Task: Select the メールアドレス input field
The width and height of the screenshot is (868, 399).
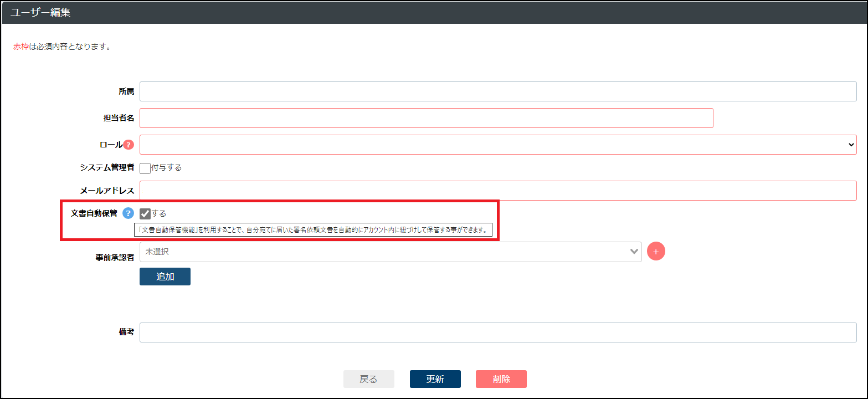Action: 497,191
